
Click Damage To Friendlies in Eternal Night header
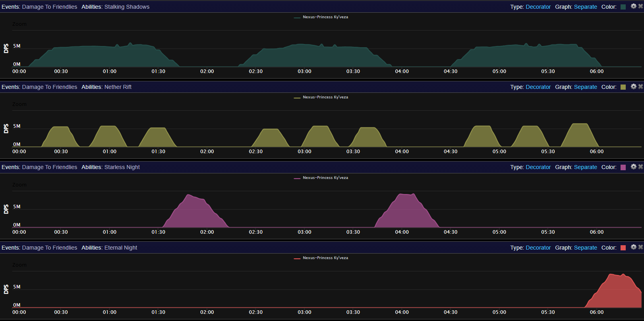50,248
